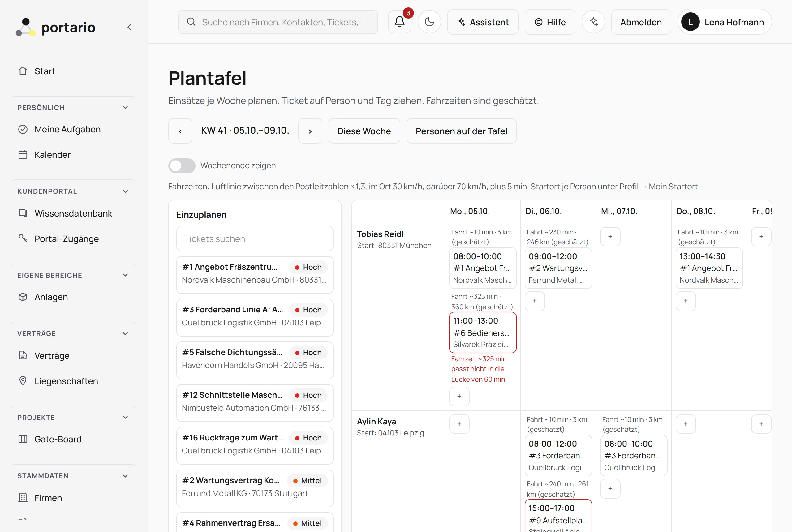Select ticket #12 Schnittstelle Masch… card
This screenshot has width=792, height=532.
tap(255, 403)
